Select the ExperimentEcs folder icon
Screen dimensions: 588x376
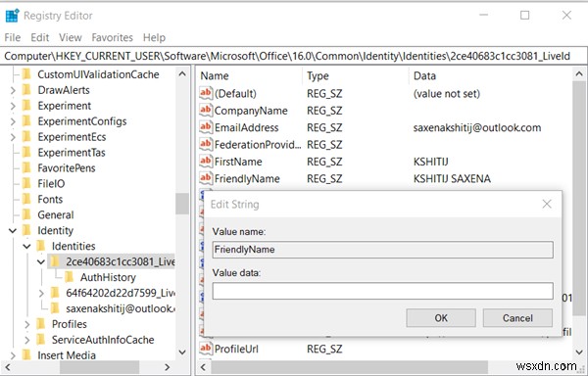26,137
